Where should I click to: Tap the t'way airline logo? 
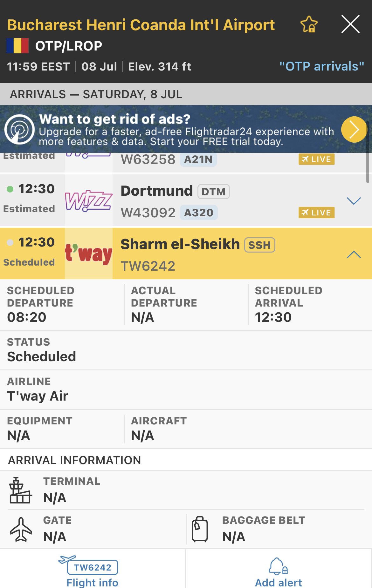[x=88, y=254]
